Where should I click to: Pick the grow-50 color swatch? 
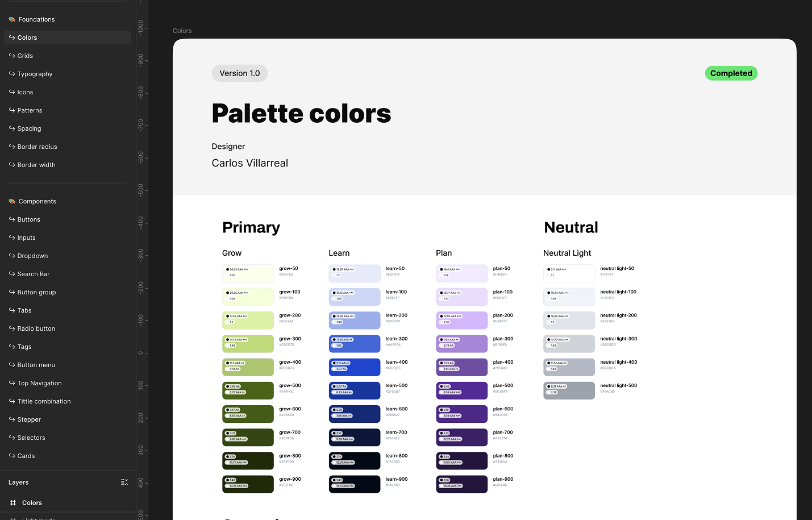[x=248, y=273]
